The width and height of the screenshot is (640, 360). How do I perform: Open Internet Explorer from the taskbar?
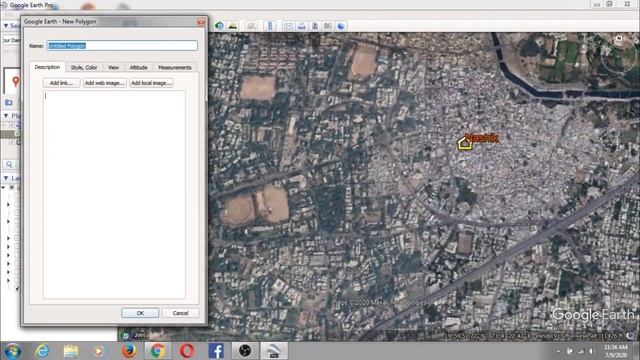pos(42,351)
